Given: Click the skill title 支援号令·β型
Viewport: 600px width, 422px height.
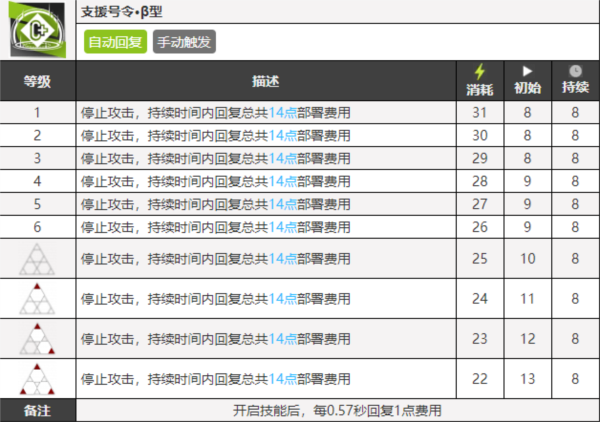Looking at the screenshot, I should pyautogui.click(x=122, y=12).
